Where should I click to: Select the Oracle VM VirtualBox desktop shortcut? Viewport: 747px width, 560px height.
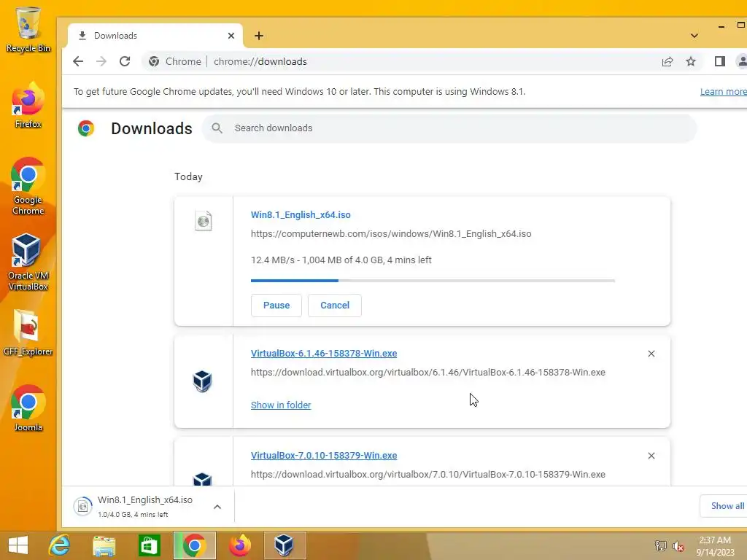point(28,262)
